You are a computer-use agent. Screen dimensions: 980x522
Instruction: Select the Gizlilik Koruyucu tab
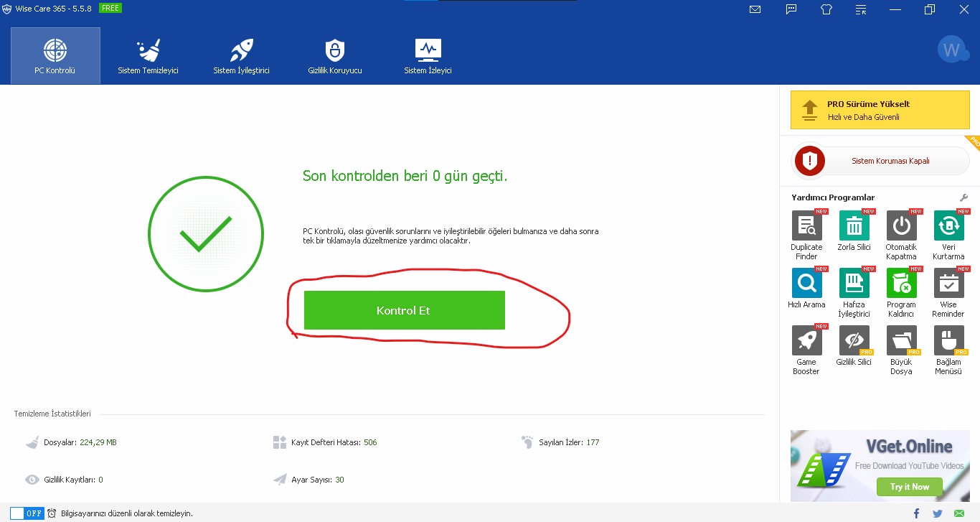[x=335, y=56]
